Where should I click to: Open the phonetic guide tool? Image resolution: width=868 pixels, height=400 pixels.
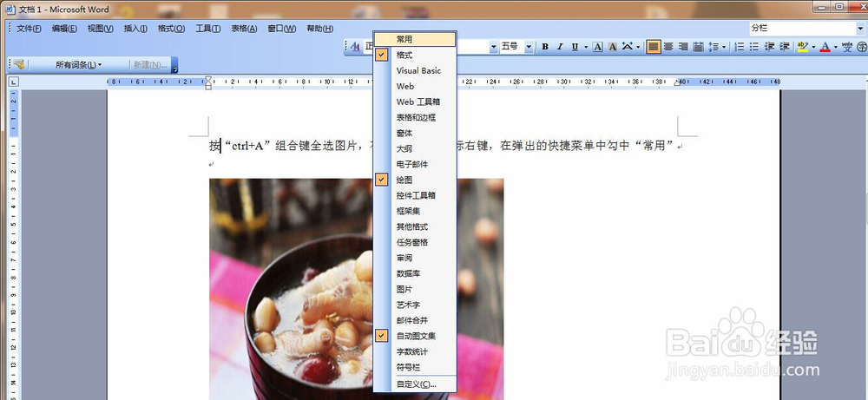[847, 47]
